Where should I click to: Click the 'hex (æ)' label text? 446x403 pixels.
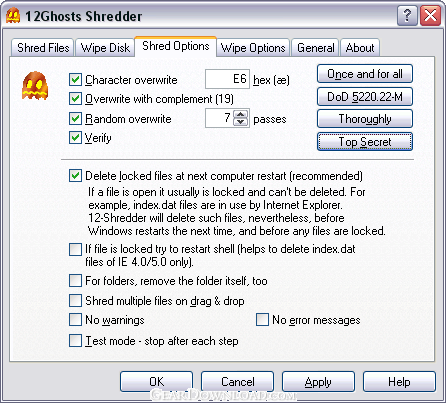point(271,80)
